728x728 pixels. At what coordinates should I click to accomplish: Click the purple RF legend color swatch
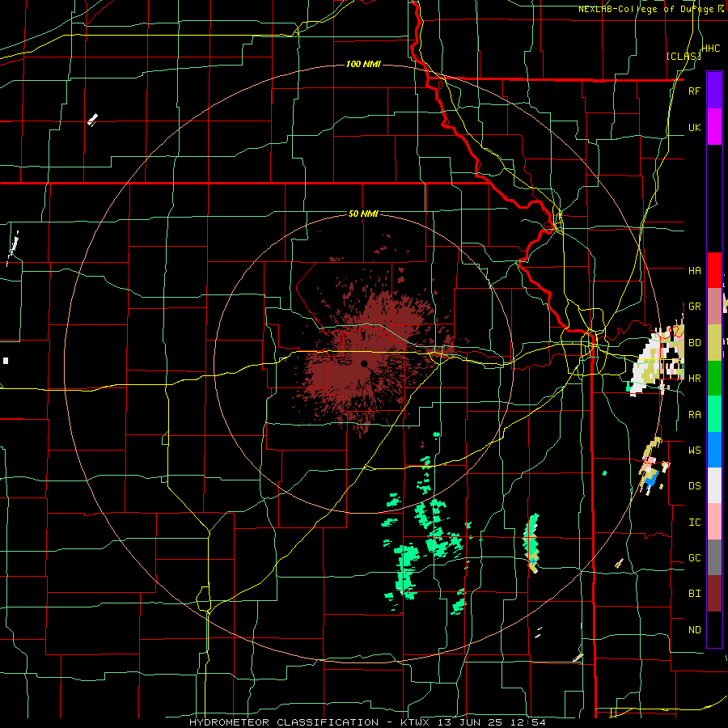coord(714,91)
